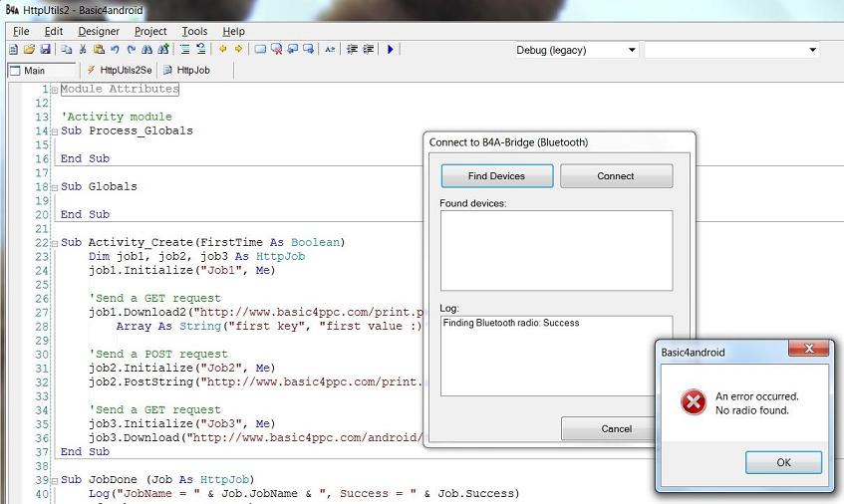The height and width of the screenshot is (504, 844).
Task: Click the 'Activity module comment on line 13
Action: click(117, 117)
